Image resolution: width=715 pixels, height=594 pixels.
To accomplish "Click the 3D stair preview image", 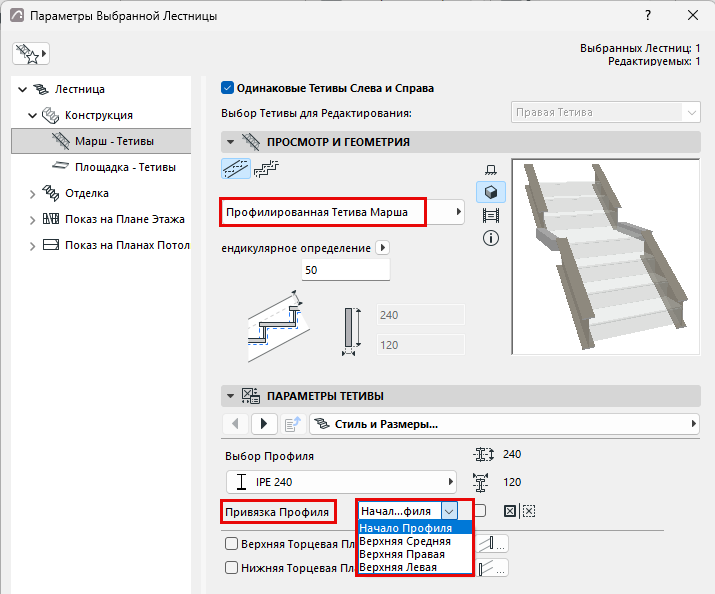I will click(x=606, y=256).
